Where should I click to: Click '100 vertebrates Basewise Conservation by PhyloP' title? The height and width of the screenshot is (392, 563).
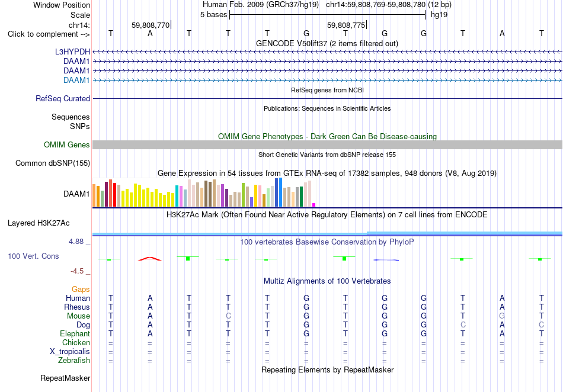tap(327, 242)
